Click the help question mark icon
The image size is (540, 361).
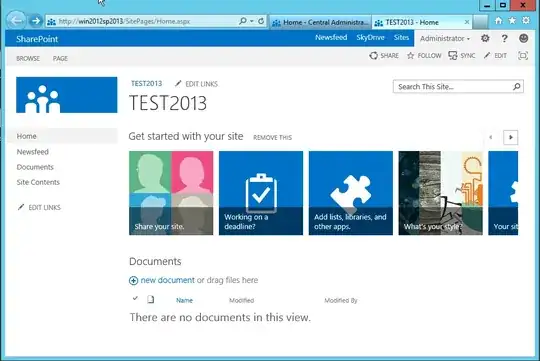[504, 38]
